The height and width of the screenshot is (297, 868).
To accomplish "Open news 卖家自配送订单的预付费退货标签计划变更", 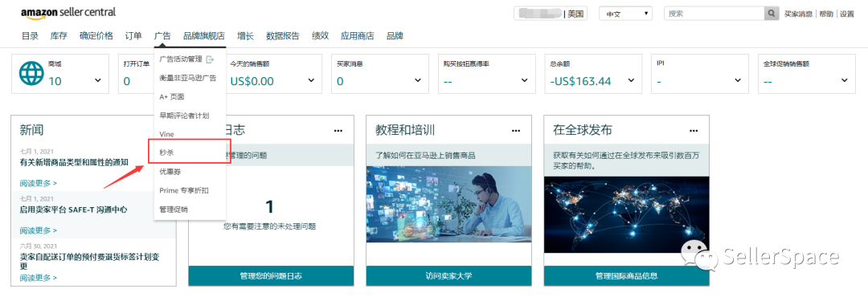I will (x=90, y=261).
